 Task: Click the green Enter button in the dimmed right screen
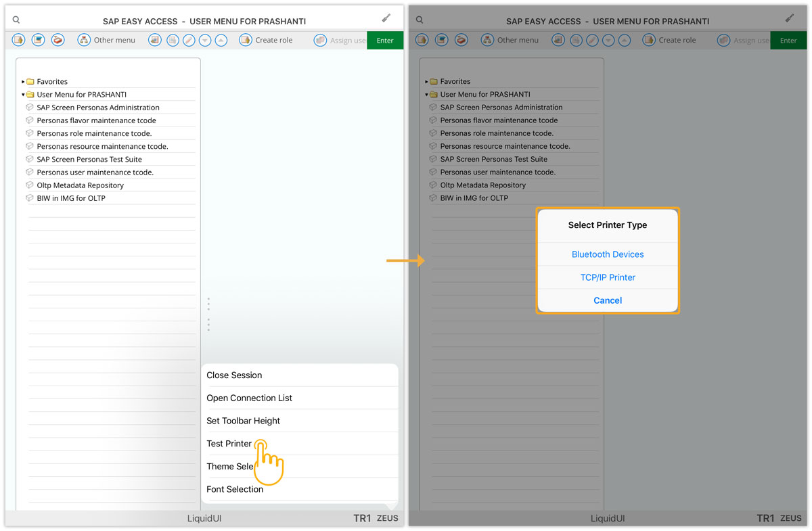point(788,41)
